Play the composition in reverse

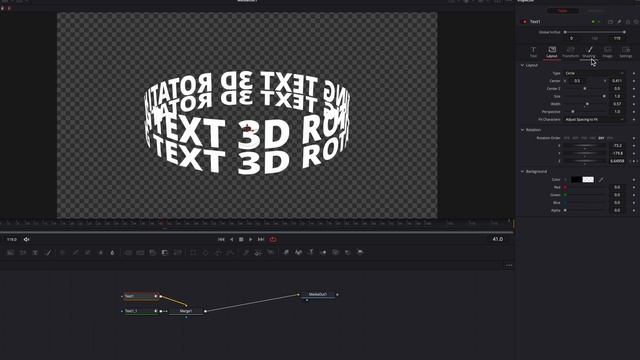[x=231, y=240]
